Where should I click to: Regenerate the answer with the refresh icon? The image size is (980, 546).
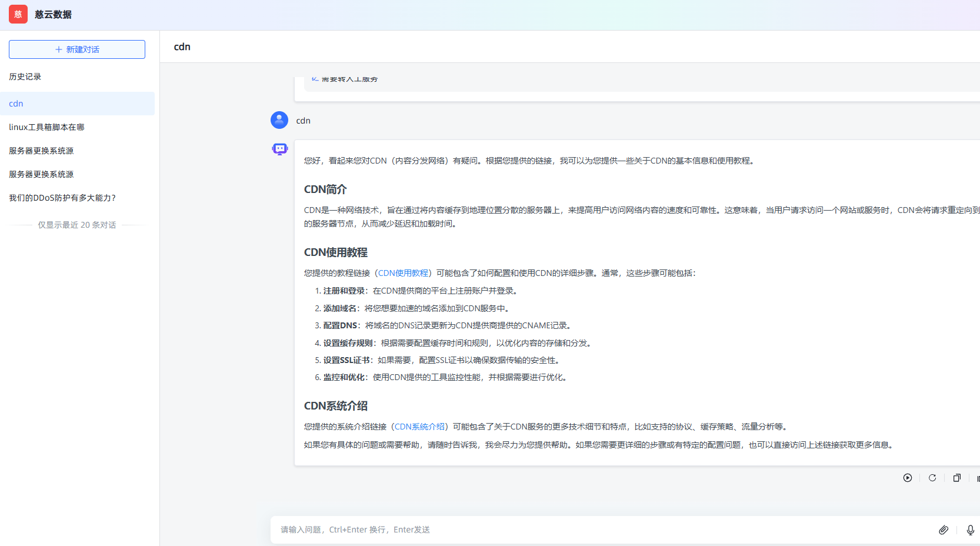click(x=932, y=478)
